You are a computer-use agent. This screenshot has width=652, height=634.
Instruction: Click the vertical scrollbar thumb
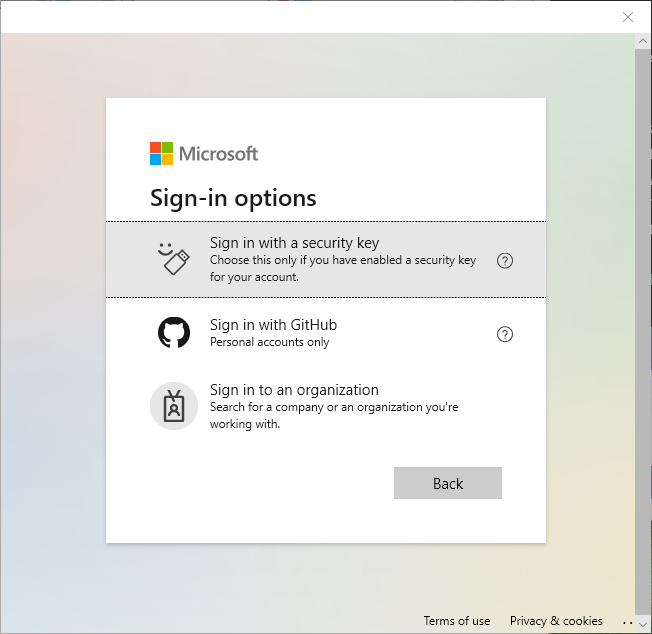tap(643, 333)
